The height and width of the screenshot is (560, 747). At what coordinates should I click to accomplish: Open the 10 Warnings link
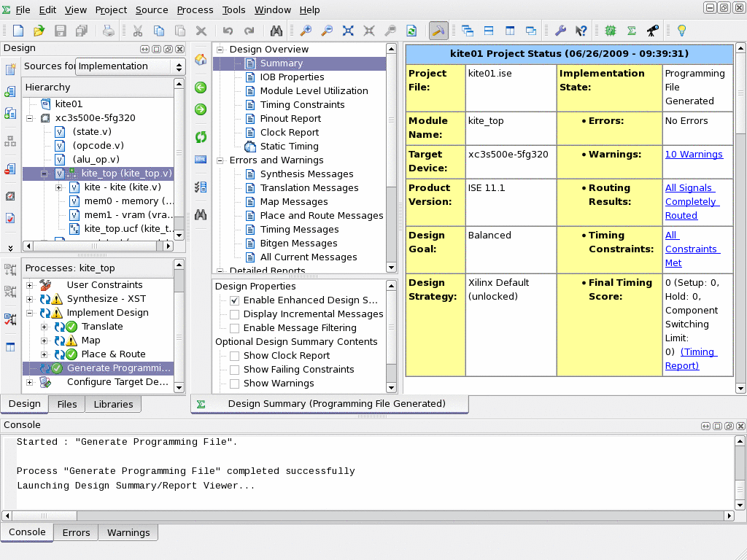click(x=694, y=155)
